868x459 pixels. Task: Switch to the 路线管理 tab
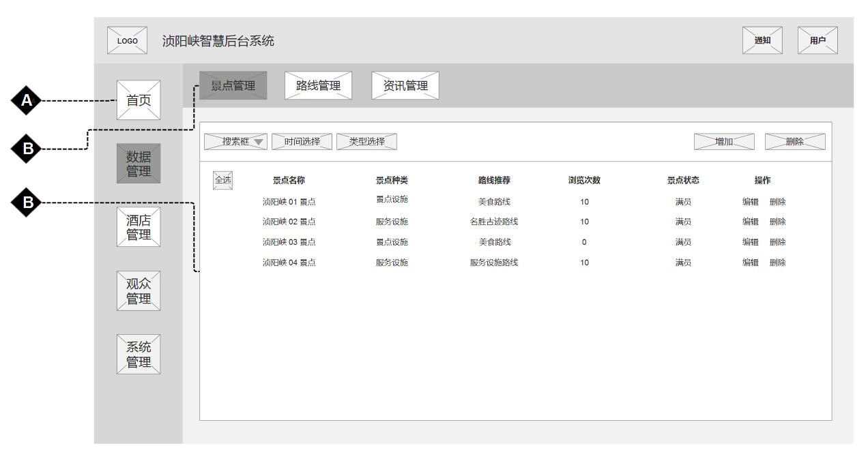(x=318, y=85)
